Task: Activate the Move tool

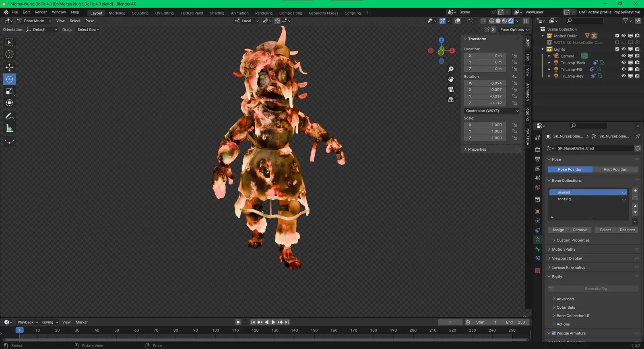Action: coord(9,67)
